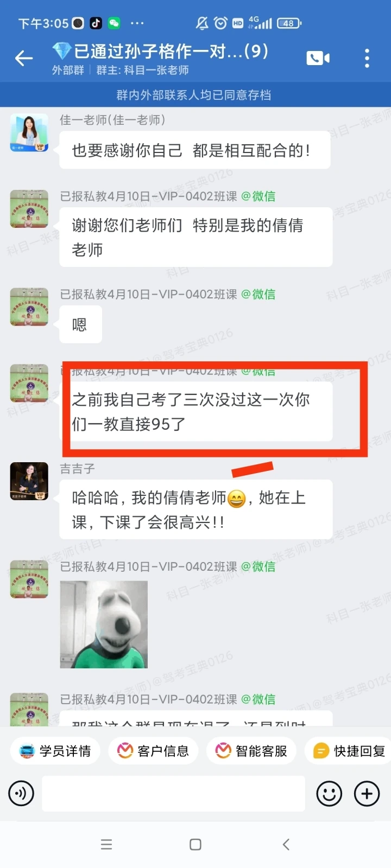Focus the message text input field
The width and height of the screenshot is (391, 868).
[x=174, y=794]
